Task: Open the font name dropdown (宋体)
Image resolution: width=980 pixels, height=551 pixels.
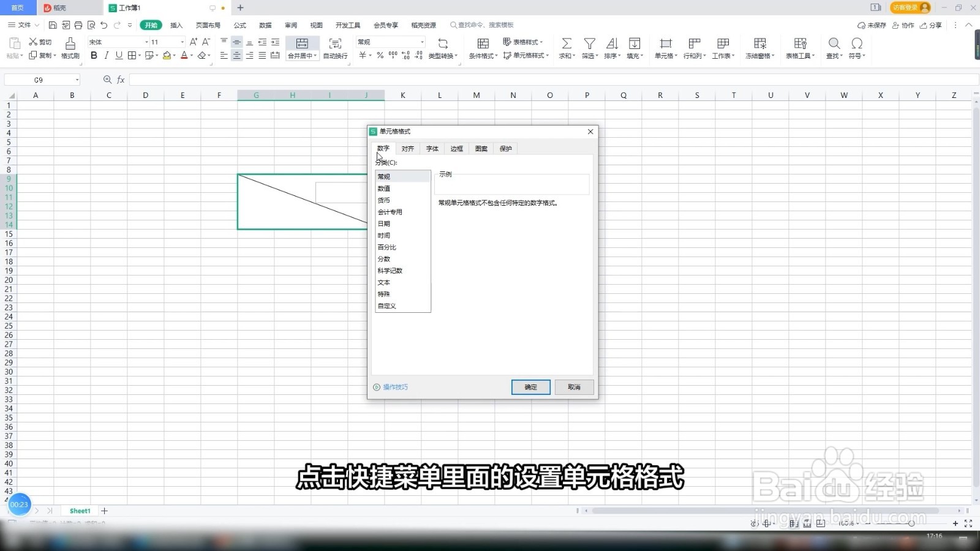Action: tap(146, 42)
